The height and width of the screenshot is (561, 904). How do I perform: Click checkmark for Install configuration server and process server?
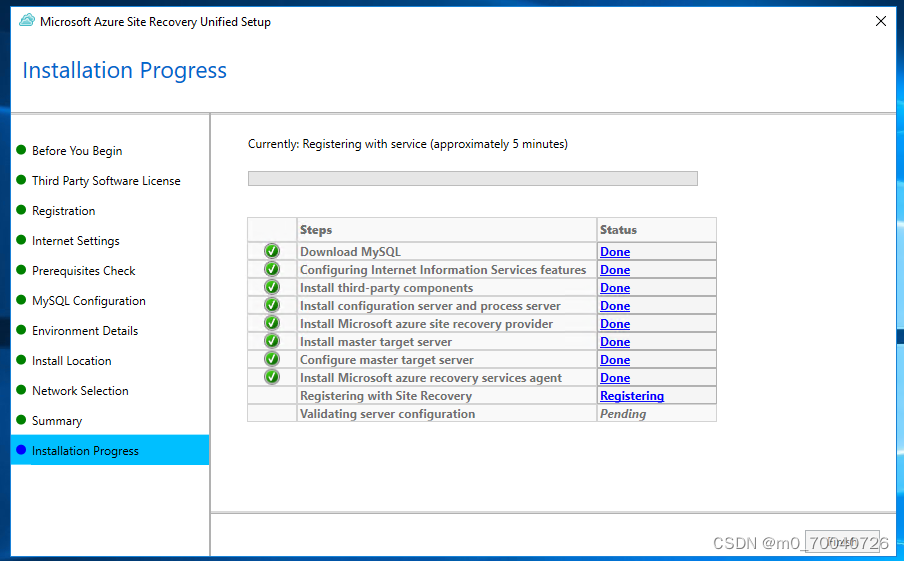(272, 305)
